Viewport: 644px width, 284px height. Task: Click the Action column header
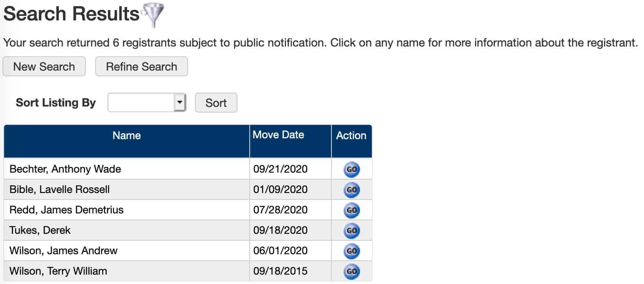(x=351, y=135)
